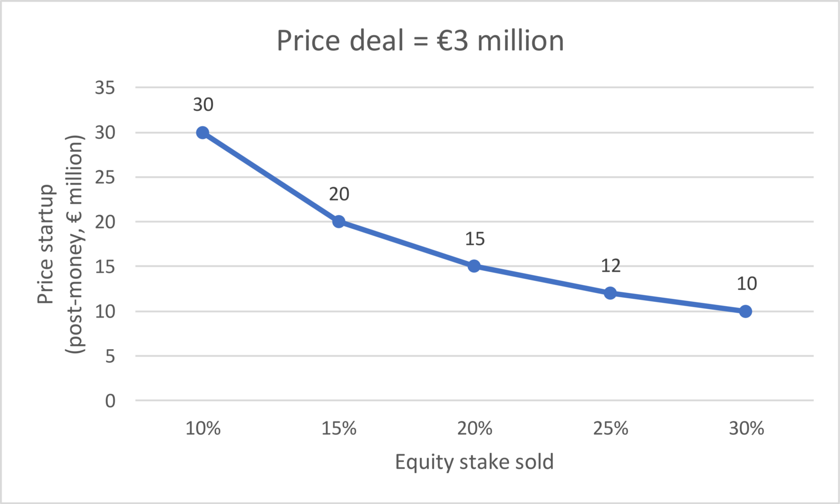
Task: Click the data marker at 20% equity
Action: 474,266
